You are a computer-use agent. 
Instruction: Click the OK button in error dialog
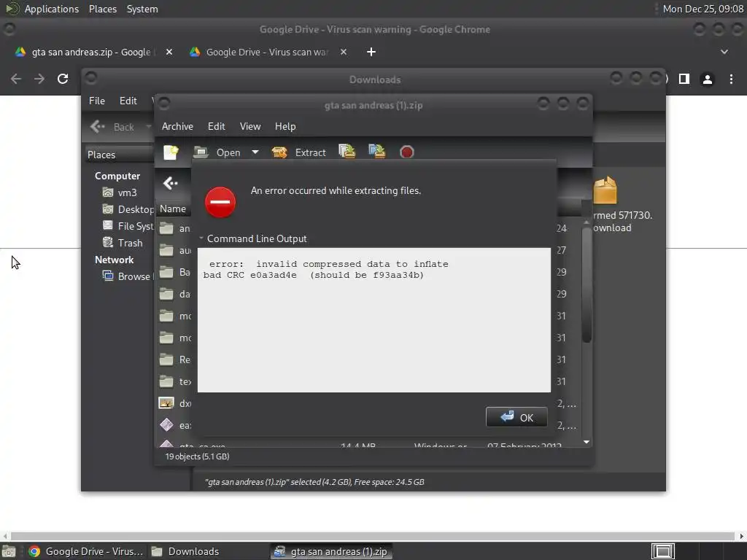[516, 417]
